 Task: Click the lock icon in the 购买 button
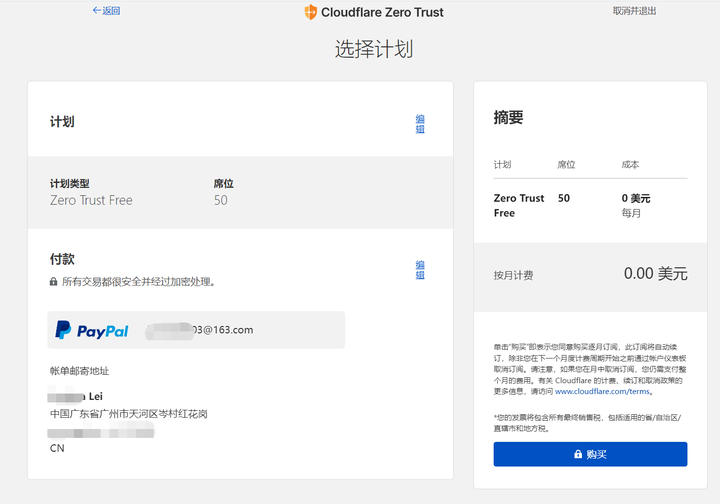click(x=578, y=454)
